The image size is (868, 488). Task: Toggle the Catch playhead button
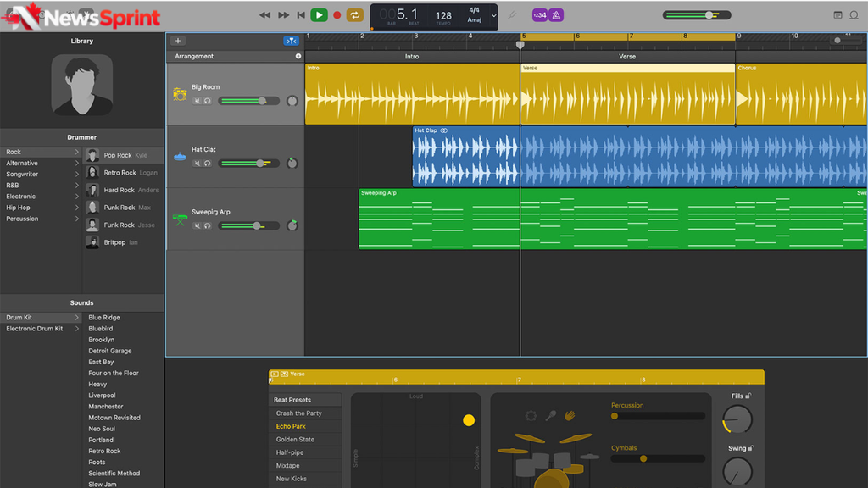[292, 41]
